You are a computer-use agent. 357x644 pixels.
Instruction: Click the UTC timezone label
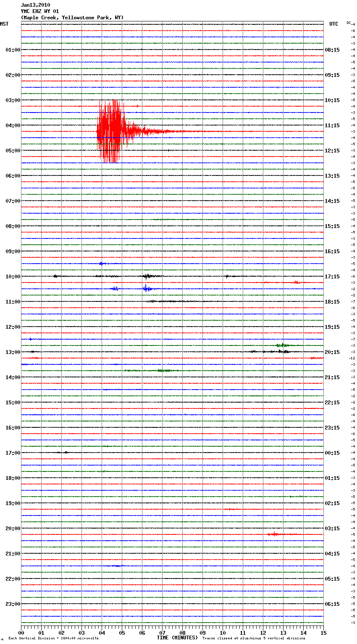click(x=333, y=24)
